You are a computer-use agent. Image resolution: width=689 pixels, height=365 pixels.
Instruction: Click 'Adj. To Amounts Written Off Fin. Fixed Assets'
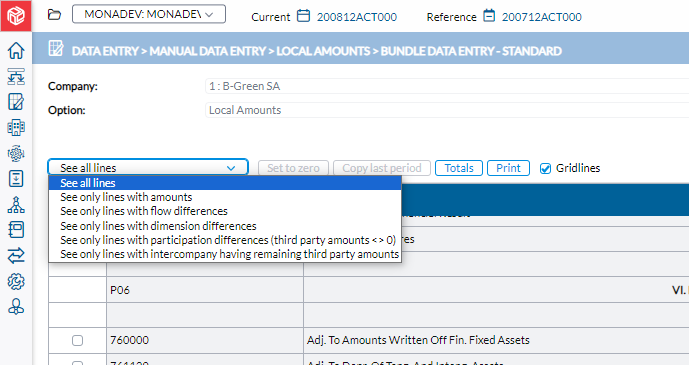pos(418,340)
